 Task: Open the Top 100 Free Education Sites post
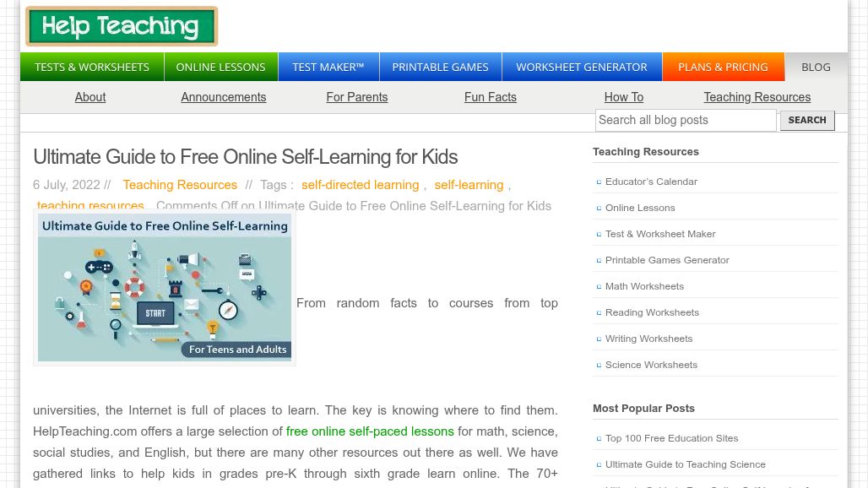[x=671, y=438]
